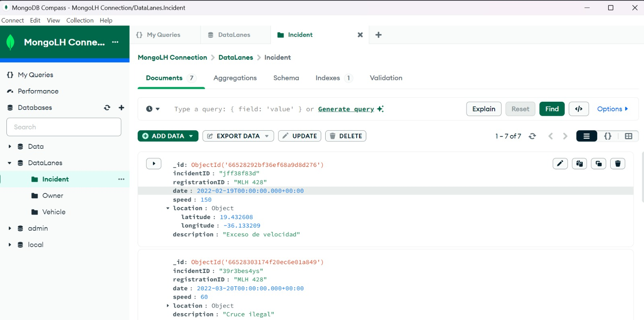Clone the first document

click(x=599, y=164)
